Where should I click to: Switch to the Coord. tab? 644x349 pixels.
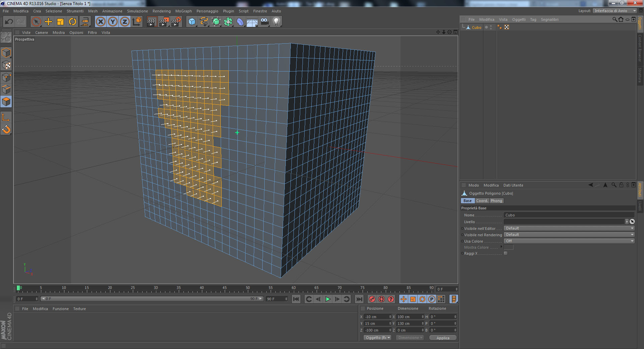482,201
